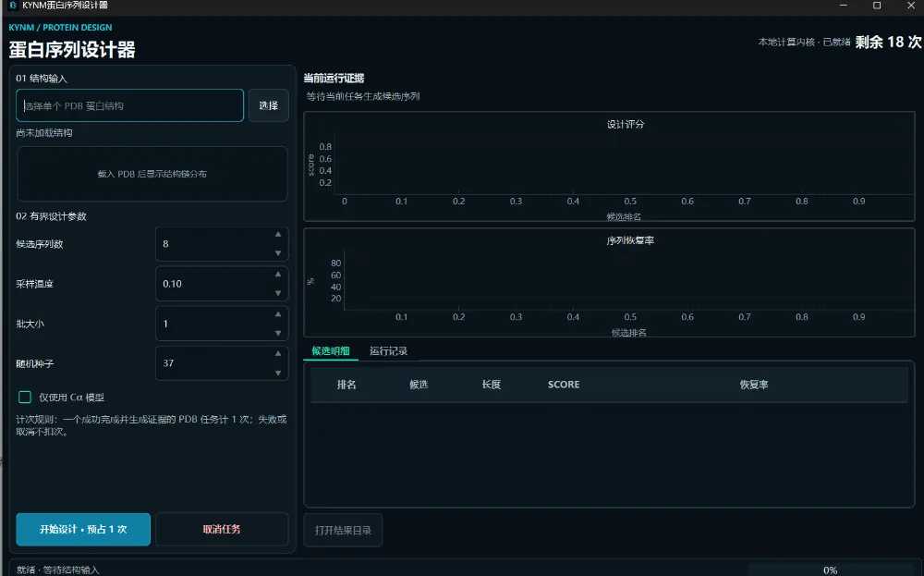Click the KYNM / PROTEIN DESIGN breadcrumb text
The width and height of the screenshot is (924, 576).
pyautogui.click(x=60, y=28)
